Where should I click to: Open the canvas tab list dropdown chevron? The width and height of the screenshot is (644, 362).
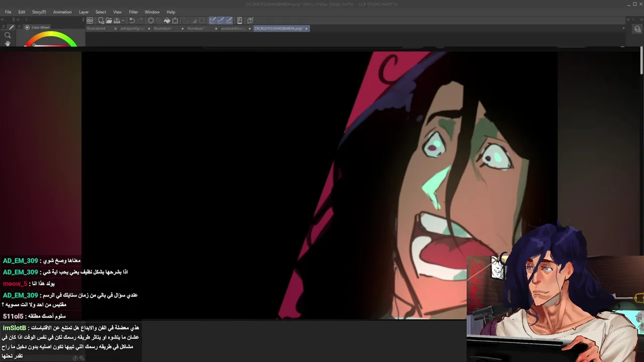point(623,28)
